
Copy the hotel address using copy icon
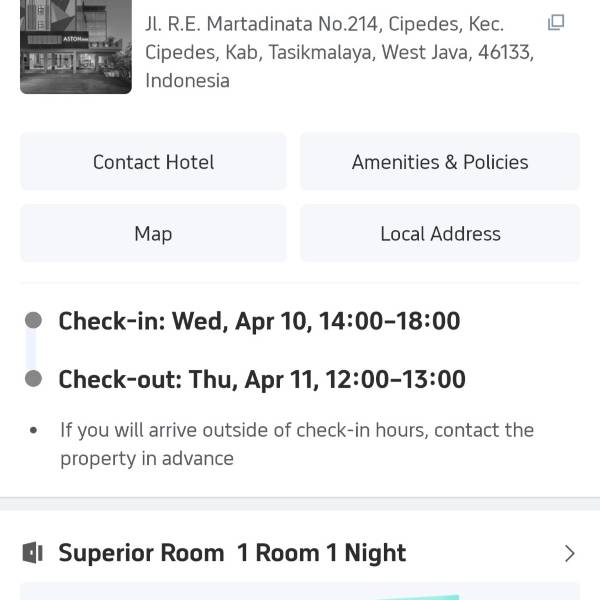coord(556,23)
